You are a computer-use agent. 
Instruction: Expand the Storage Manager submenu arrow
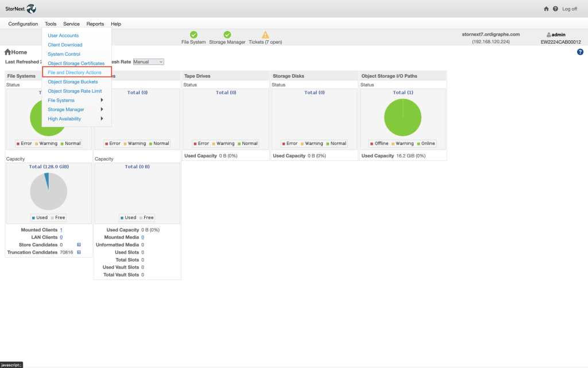[x=102, y=109]
